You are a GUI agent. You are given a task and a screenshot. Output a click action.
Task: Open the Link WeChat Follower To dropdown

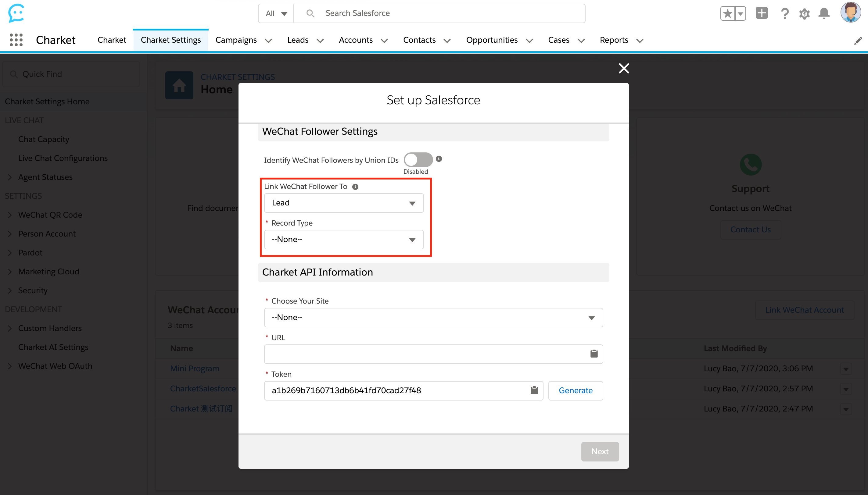click(343, 203)
